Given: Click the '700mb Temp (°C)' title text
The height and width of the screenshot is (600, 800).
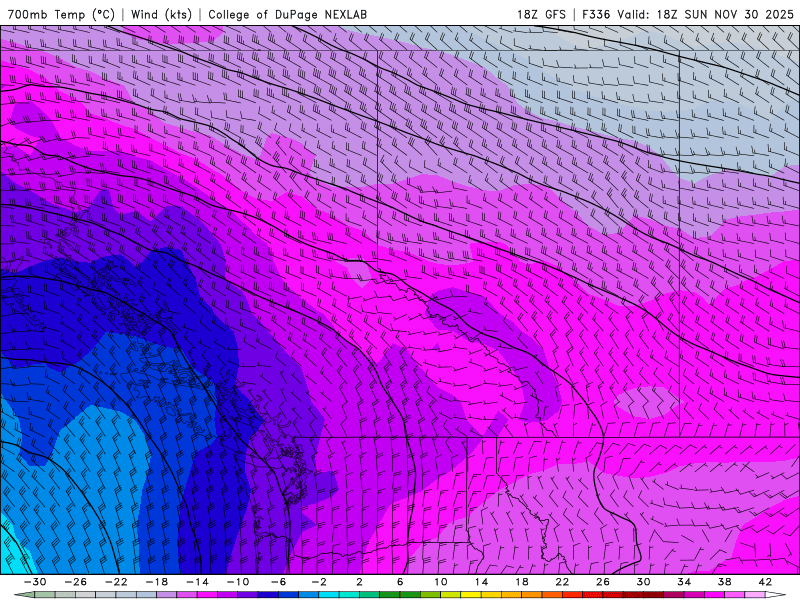Looking at the screenshot, I should [x=60, y=14].
